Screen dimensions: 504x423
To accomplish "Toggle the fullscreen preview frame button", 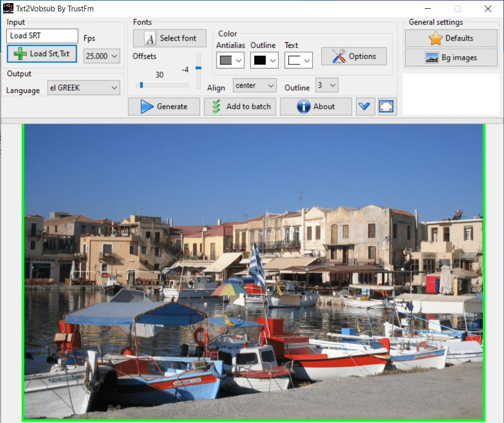I will (387, 107).
